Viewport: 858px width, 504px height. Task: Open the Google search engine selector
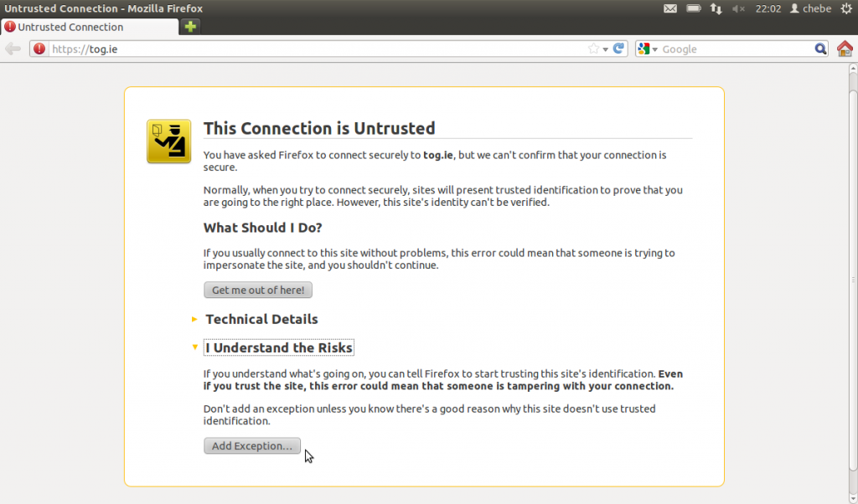pyautogui.click(x=648, y=49)
